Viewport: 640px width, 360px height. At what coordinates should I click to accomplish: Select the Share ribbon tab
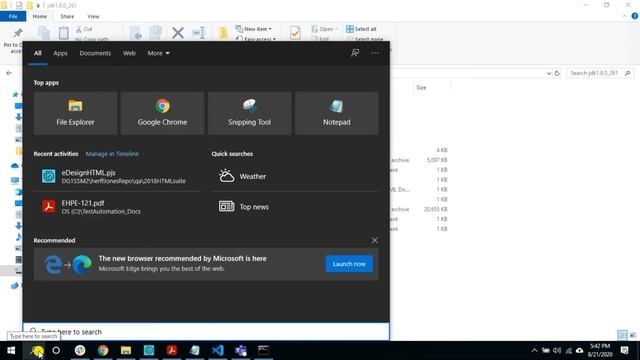67,16
